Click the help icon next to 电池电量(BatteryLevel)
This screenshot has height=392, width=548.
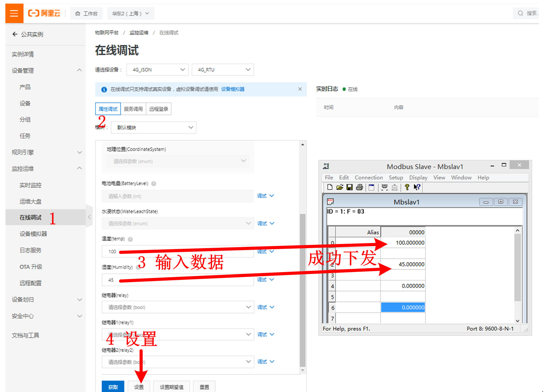click(154, 184)
